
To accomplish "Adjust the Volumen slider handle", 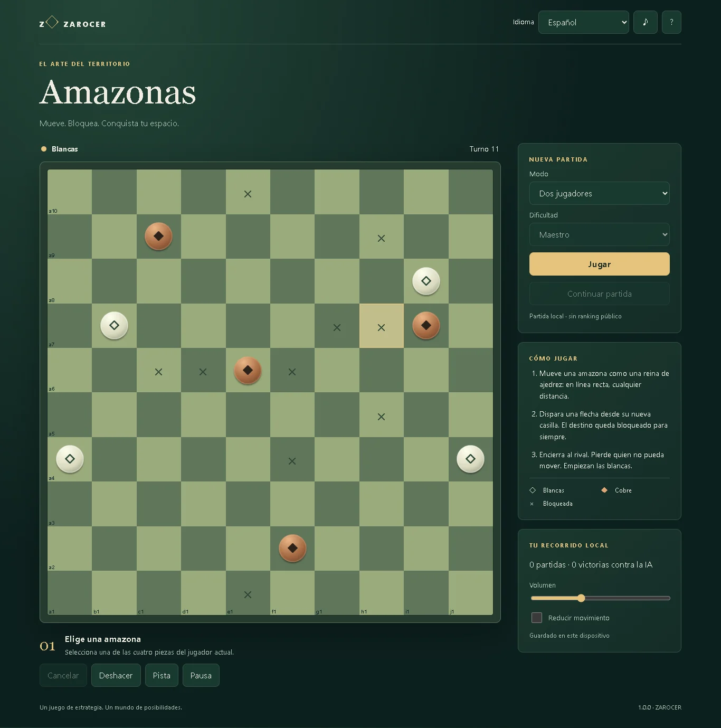I will (581, 598).
